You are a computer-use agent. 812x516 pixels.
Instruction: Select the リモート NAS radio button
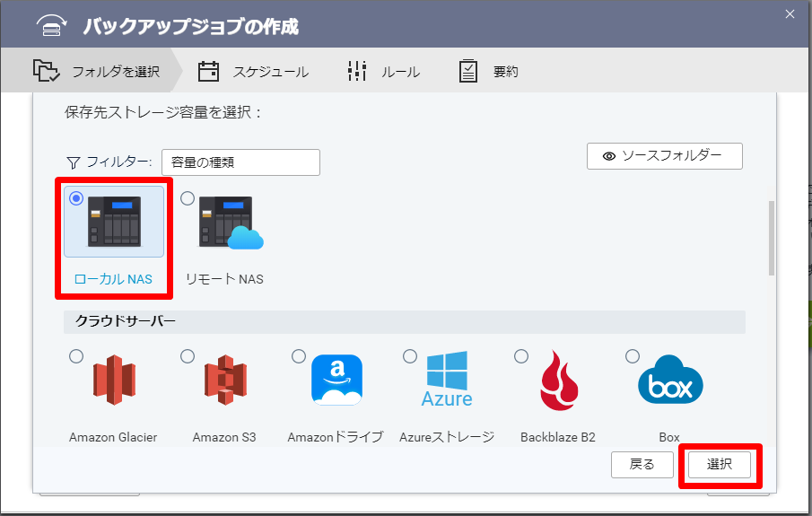click(x=188, y=198)
